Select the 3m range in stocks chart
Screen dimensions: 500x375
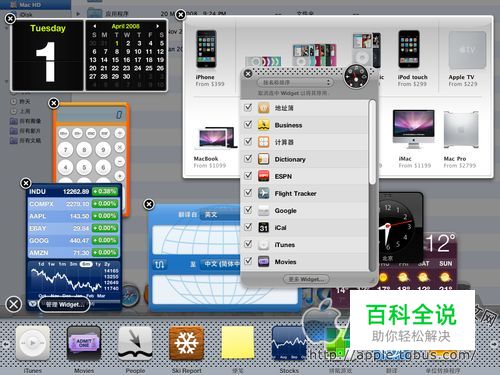(x=73, y=264)
